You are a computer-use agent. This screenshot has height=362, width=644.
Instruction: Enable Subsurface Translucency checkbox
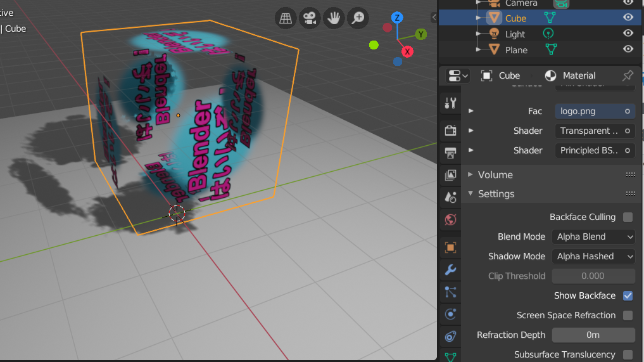coord(628,354)
